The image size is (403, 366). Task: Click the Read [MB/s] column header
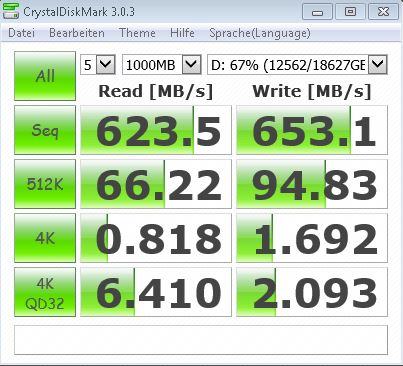155,91
